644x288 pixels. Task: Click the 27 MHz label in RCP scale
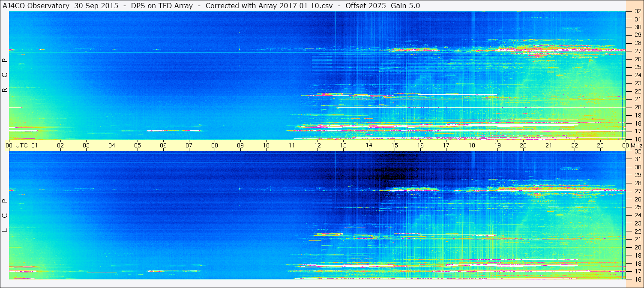[x=637, y=51]
